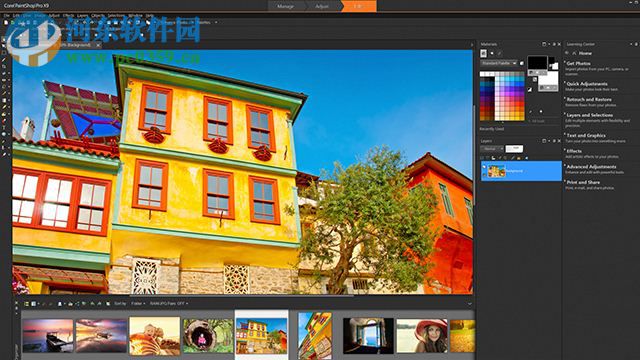The height and width of the screenshot is (360, 640).
Task: Open the Window menu
Action: click(136, 16)
